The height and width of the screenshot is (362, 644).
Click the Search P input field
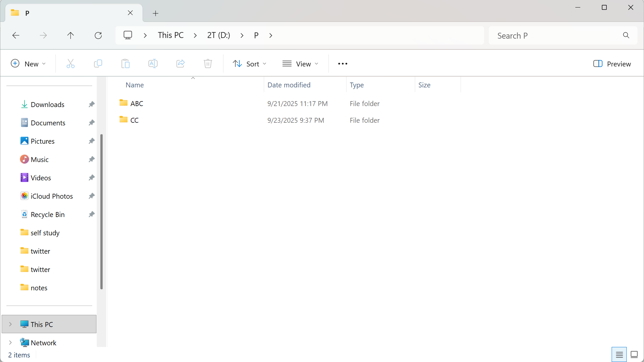tap(556, 36)
